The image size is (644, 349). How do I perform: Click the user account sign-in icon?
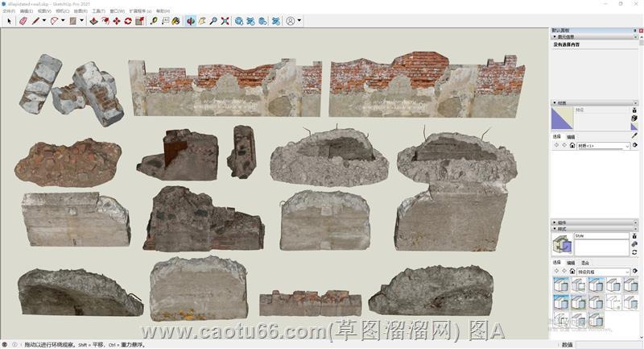(x=291, y=21)
